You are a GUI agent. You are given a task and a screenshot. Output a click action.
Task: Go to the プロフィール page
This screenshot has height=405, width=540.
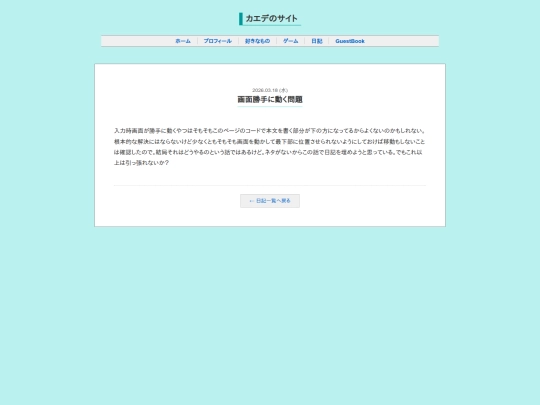[217, 41]
